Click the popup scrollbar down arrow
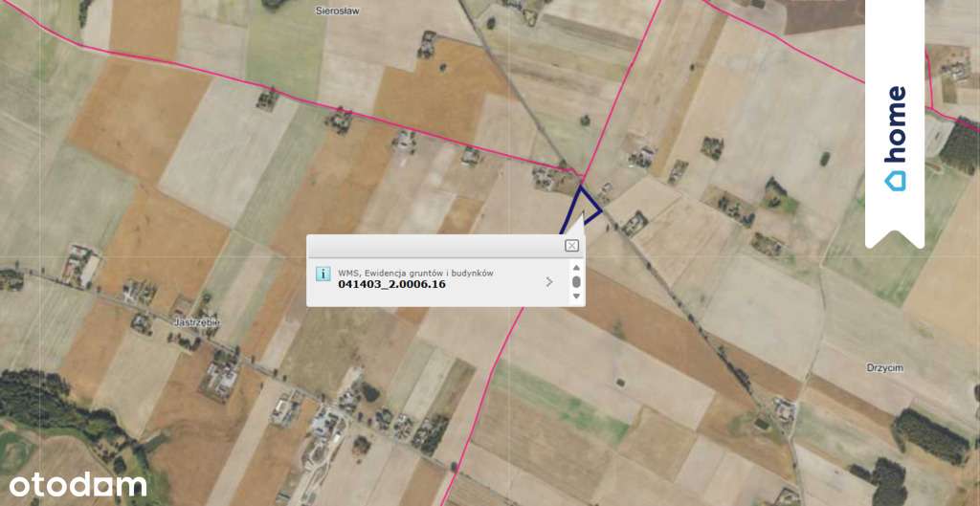 (x=576, y=297)
